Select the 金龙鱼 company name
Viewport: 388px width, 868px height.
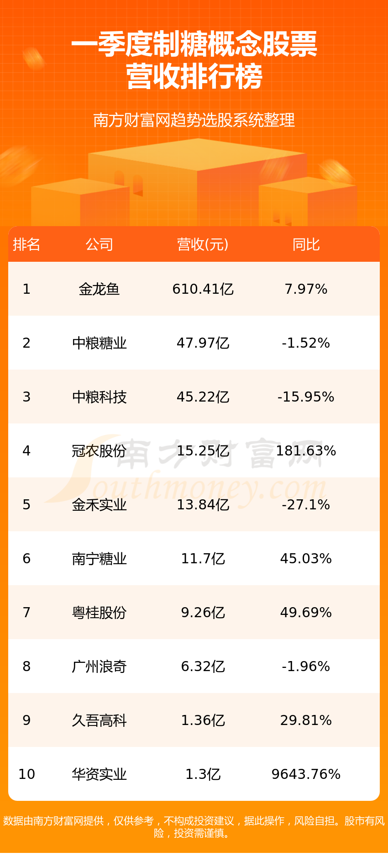[x=99, y=289]
